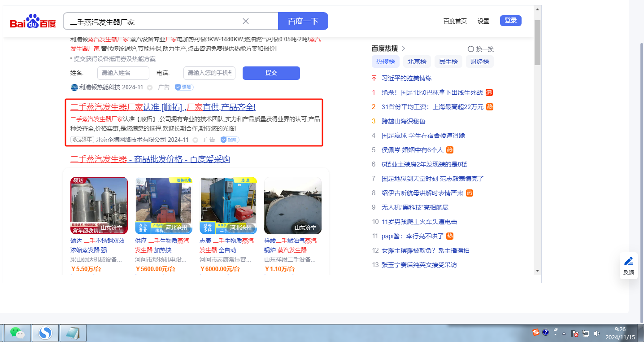Click the 保障 badge on 北京企腾网络 ad

230,140
